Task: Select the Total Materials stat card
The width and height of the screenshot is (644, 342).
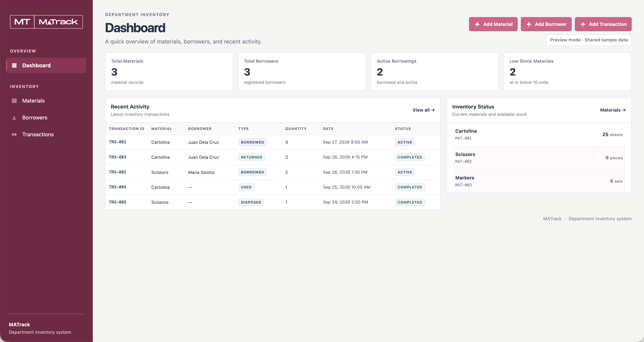Action: [x=169, y=72]
